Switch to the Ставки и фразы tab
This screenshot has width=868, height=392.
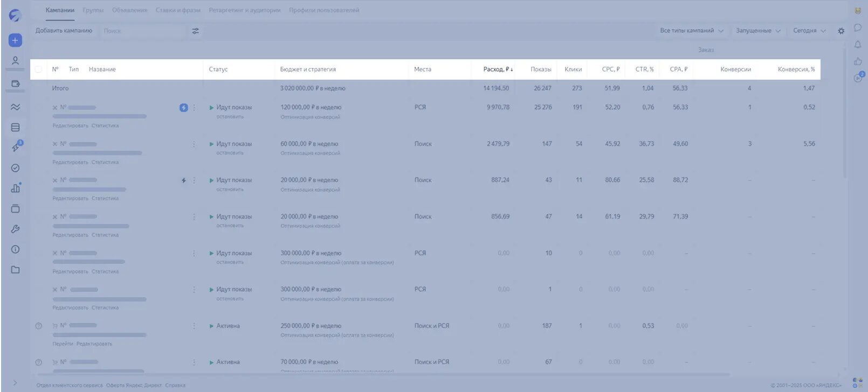click(x=178, y=10)
